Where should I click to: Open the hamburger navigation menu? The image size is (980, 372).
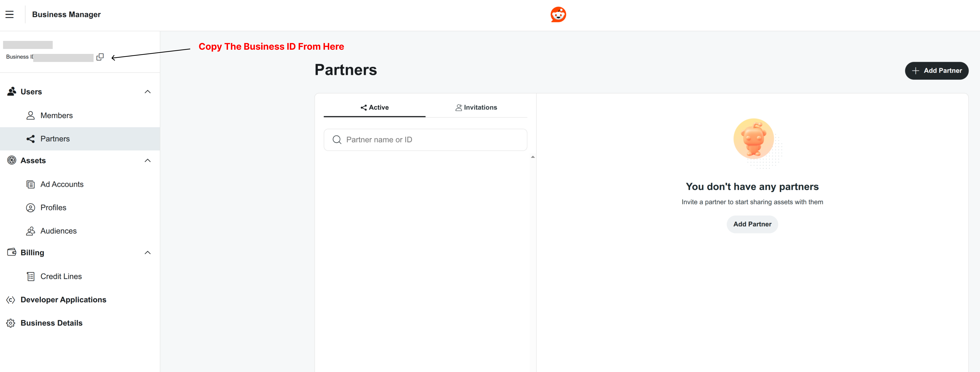tap(10, 14)
